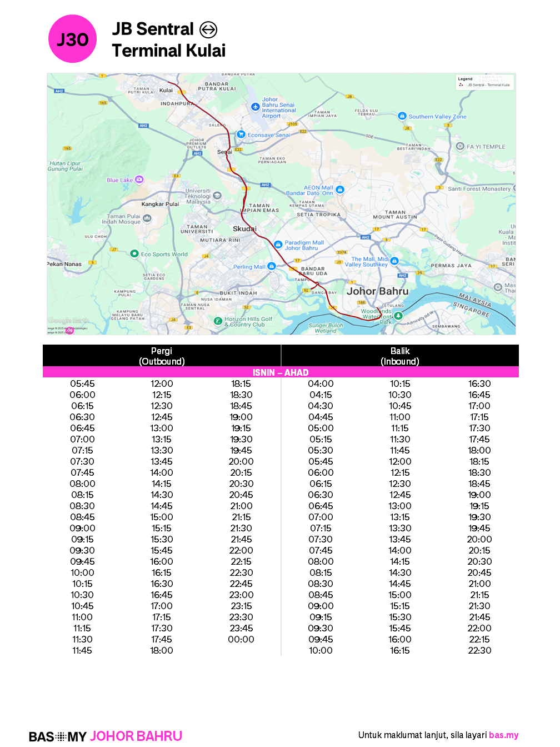Click the map legend box
Screen dimensions: 560x747
point(485,82)
